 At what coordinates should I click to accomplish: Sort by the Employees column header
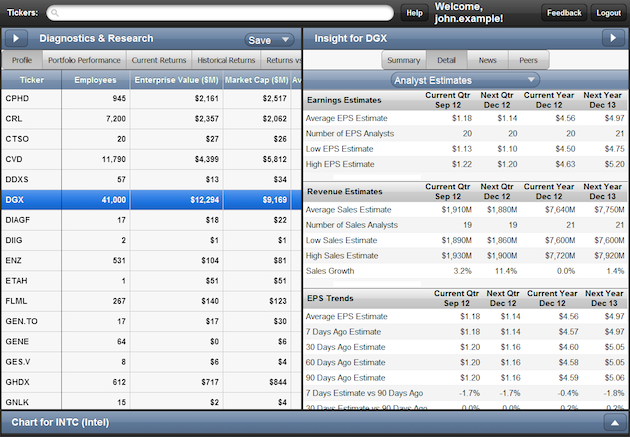96,80
